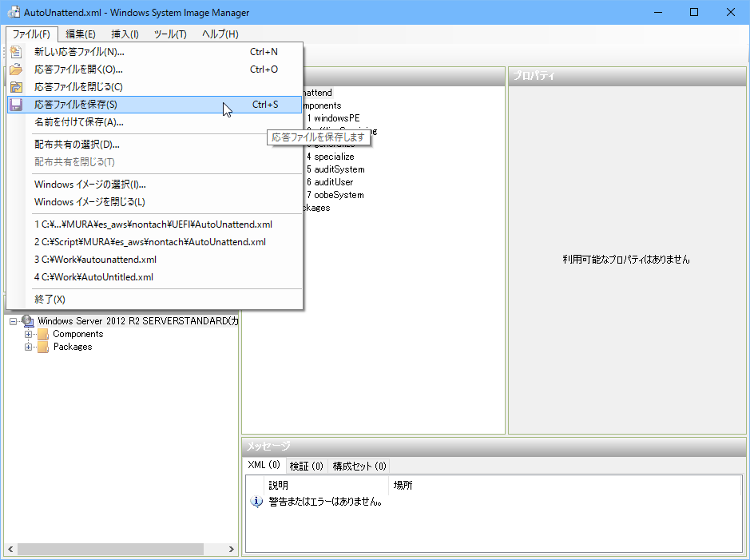The width and height of the screenshot is (750, 560).
Task: Choose 終了(X) to exit
Action: (x=154, y=300)
